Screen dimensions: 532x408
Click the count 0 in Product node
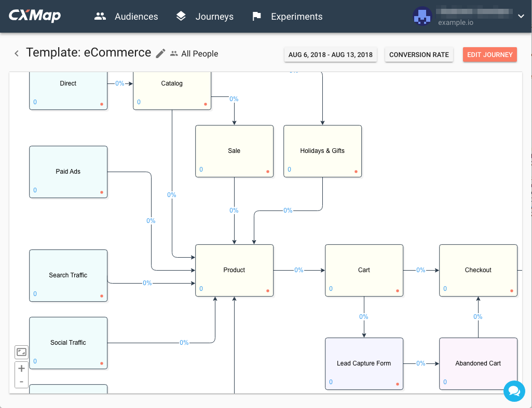[x=201, y=289]
